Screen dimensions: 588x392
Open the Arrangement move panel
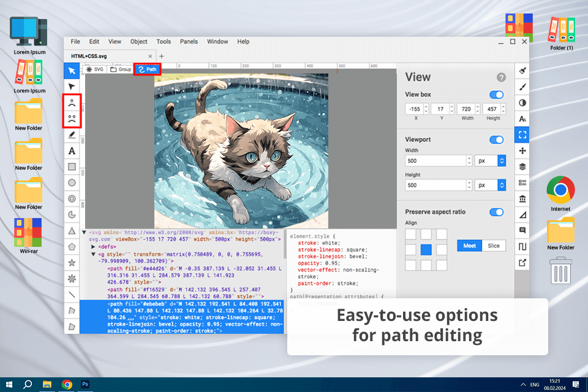(x=522, y=151)
